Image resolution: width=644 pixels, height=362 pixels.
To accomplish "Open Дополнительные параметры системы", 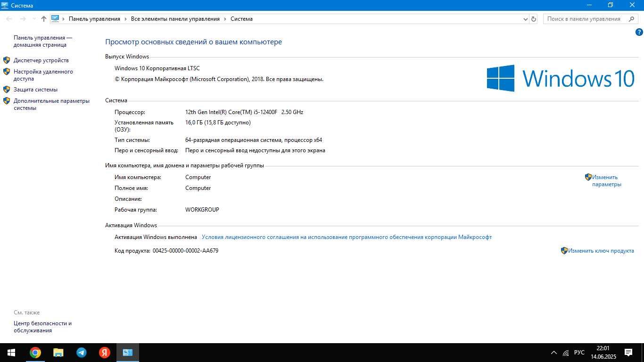I will [x=51, y=104].
